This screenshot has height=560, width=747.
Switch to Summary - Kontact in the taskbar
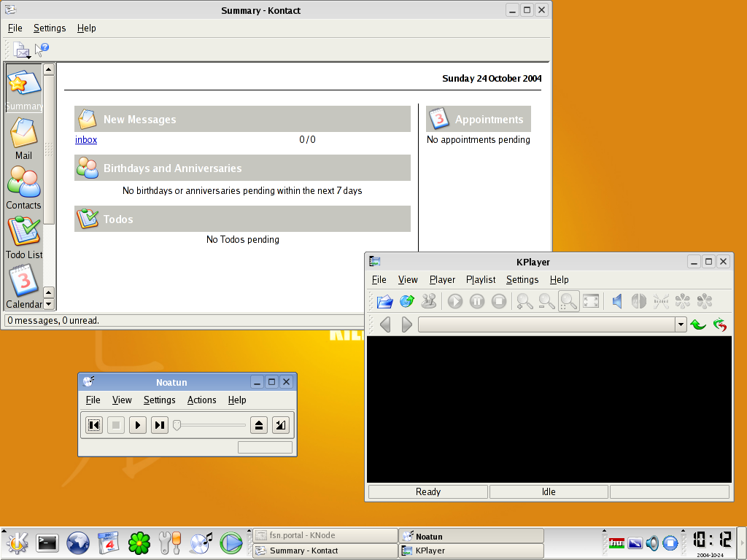325,551
